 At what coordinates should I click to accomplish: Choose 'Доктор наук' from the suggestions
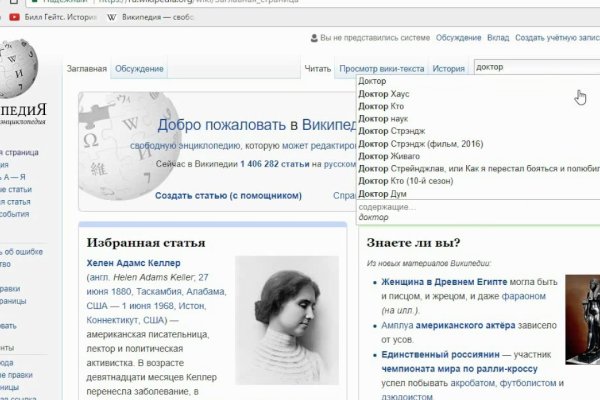[x=384, y=119]
